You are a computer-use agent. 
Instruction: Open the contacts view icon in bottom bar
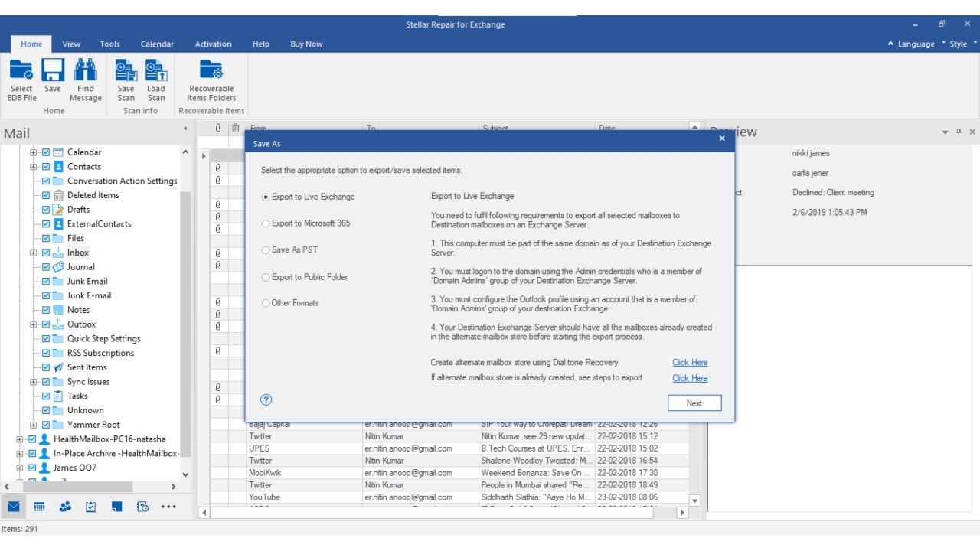click(65, 507)
